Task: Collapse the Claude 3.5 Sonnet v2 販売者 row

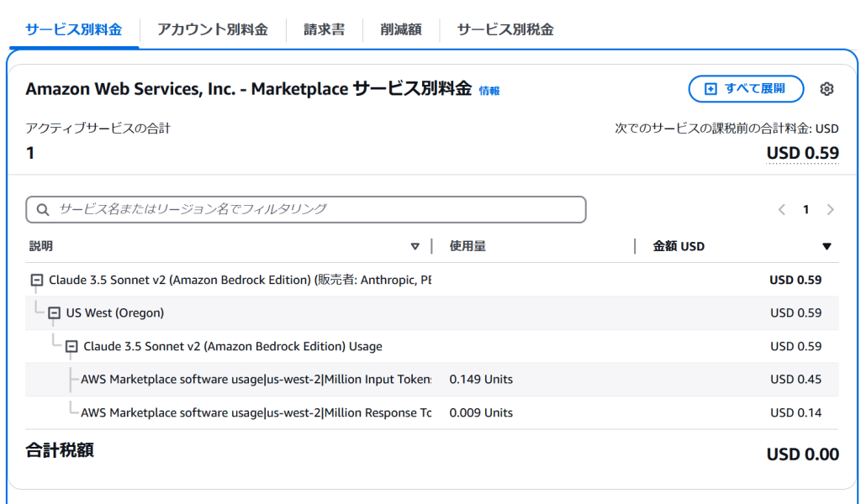Action: point(37,281)
